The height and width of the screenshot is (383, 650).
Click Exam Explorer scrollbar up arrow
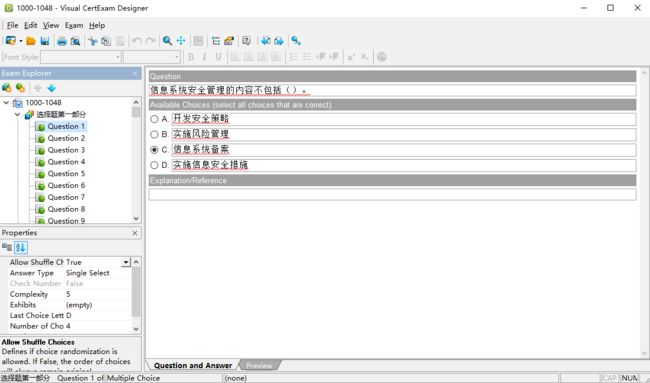pyautogui.click(x=136, y=102)
